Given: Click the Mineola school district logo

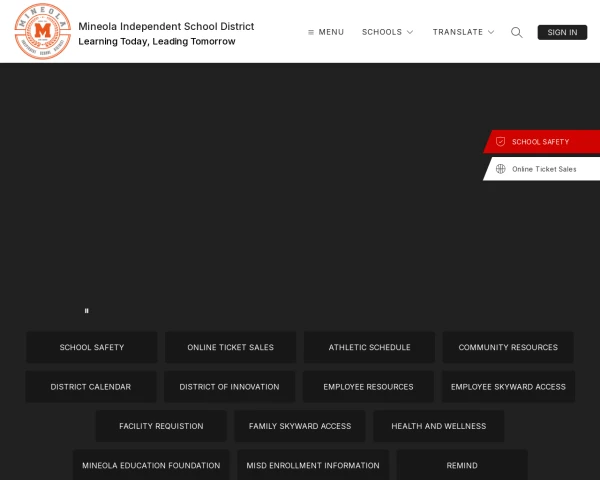Looking at the screenshot, I should [42, 32].
